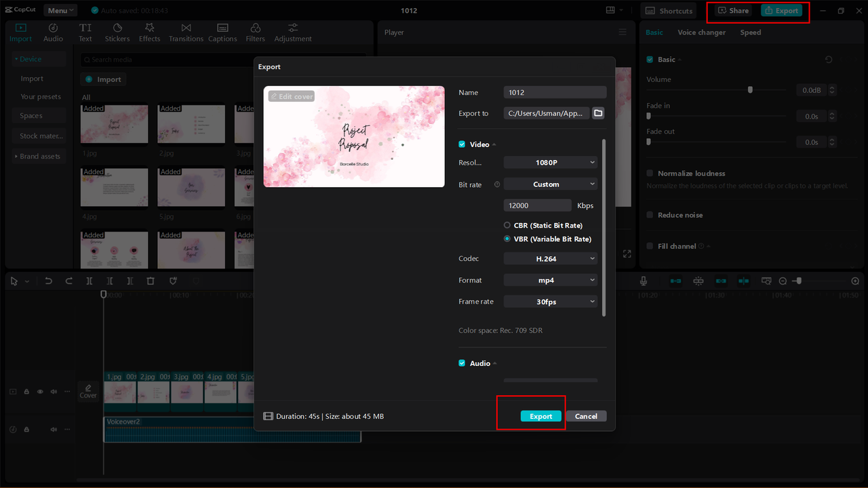Screen dimensions: 868x488
Task: Open the Menu button in the top-left corner
Action: tap(60, 9)
